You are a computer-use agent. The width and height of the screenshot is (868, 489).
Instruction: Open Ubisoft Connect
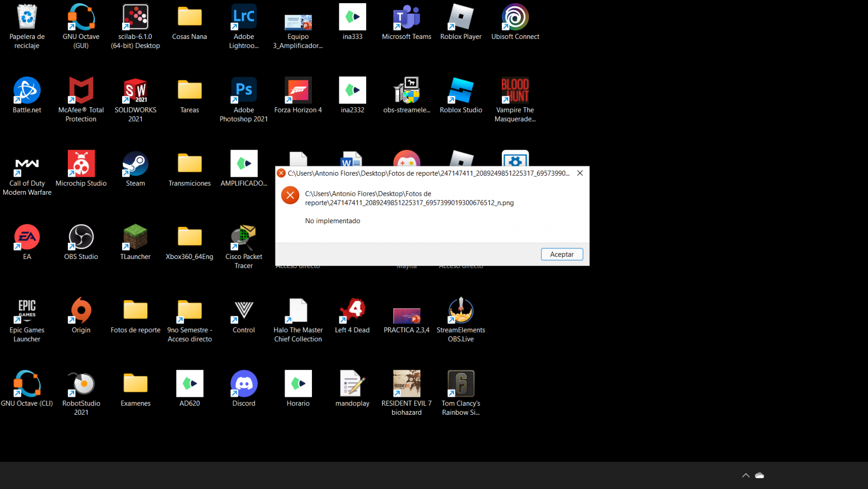[x=515, y=22]
